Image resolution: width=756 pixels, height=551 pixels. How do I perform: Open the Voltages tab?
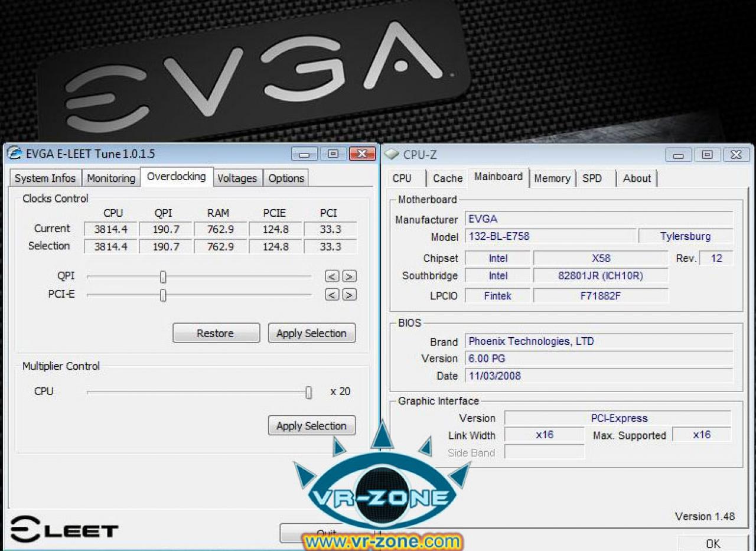[237, 178]
